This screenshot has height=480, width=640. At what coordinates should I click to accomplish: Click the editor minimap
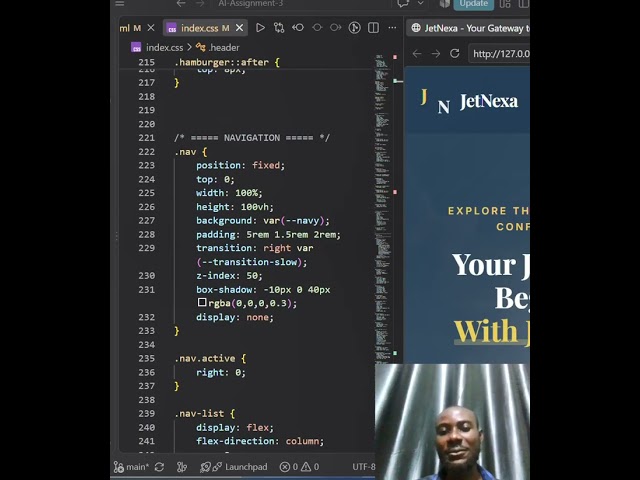[382, 208]
